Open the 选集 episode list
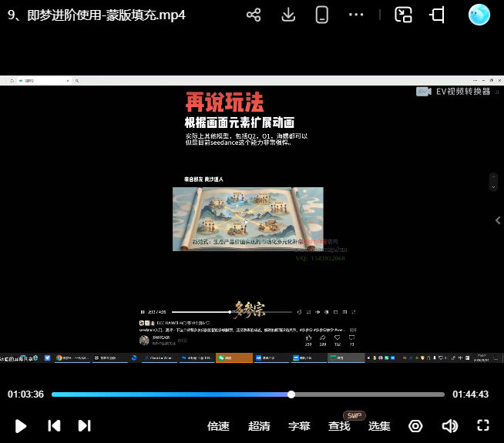This screenshot has height=443, width=504. tap(379, 426)
